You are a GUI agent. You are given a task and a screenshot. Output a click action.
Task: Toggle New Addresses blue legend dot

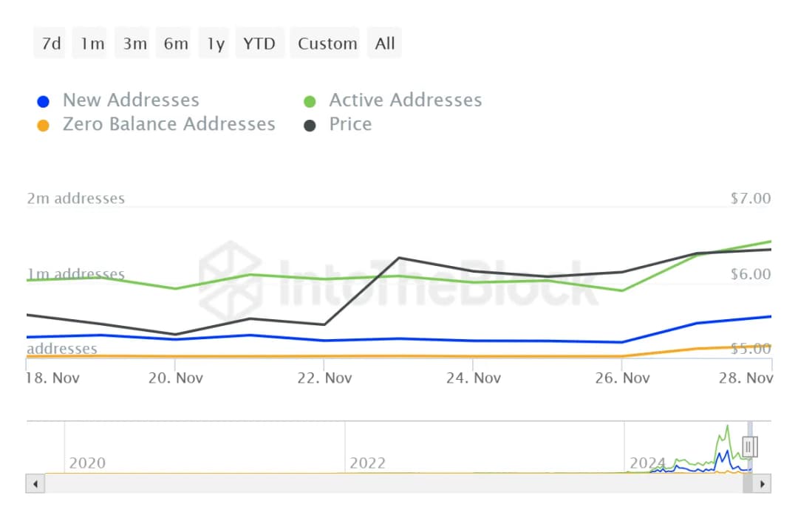tap(44, 101)
